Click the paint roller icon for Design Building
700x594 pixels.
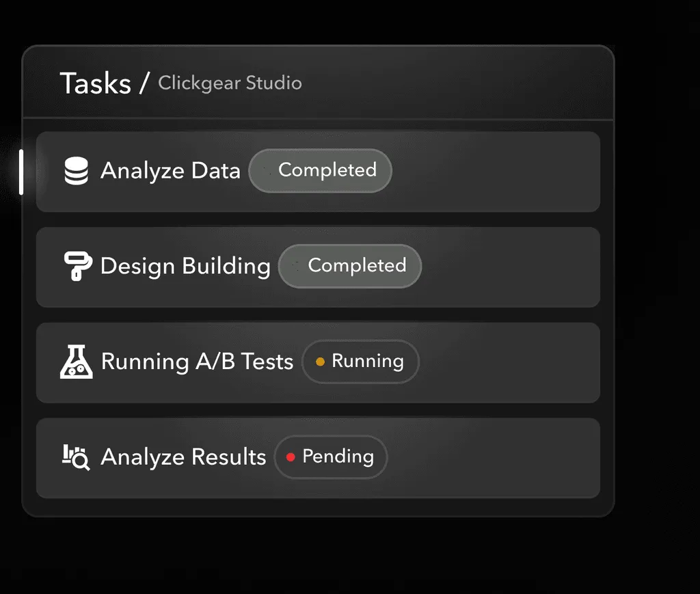(x=77, y=266)
